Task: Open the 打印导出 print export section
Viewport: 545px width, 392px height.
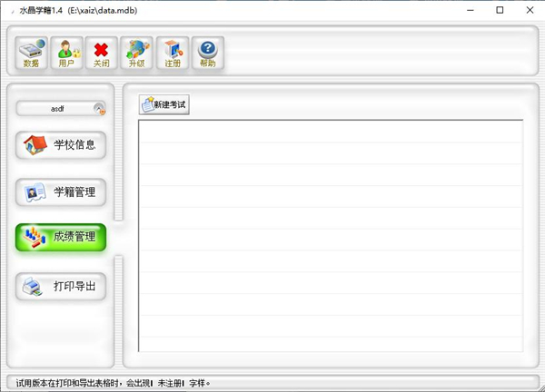Action: [61, 287]
